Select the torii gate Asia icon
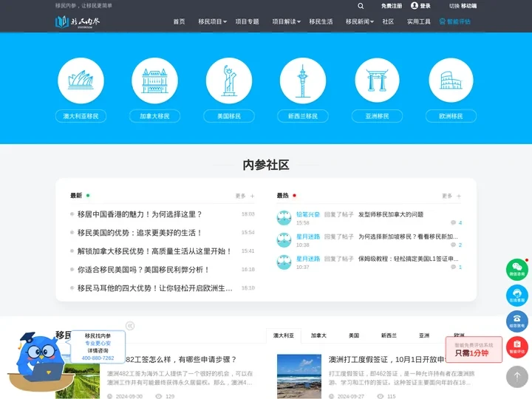532x399 pixels. (x=377, y=81)
